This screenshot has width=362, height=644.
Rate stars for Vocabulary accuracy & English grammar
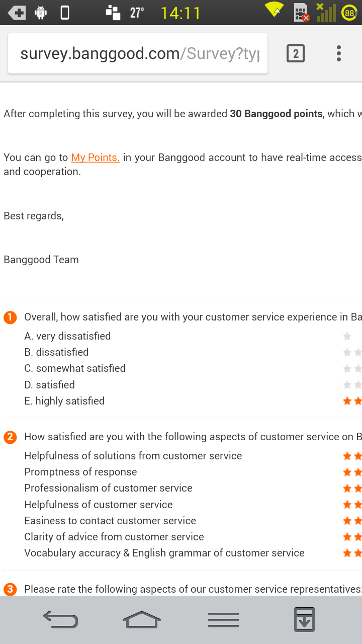tap(352, 553)
